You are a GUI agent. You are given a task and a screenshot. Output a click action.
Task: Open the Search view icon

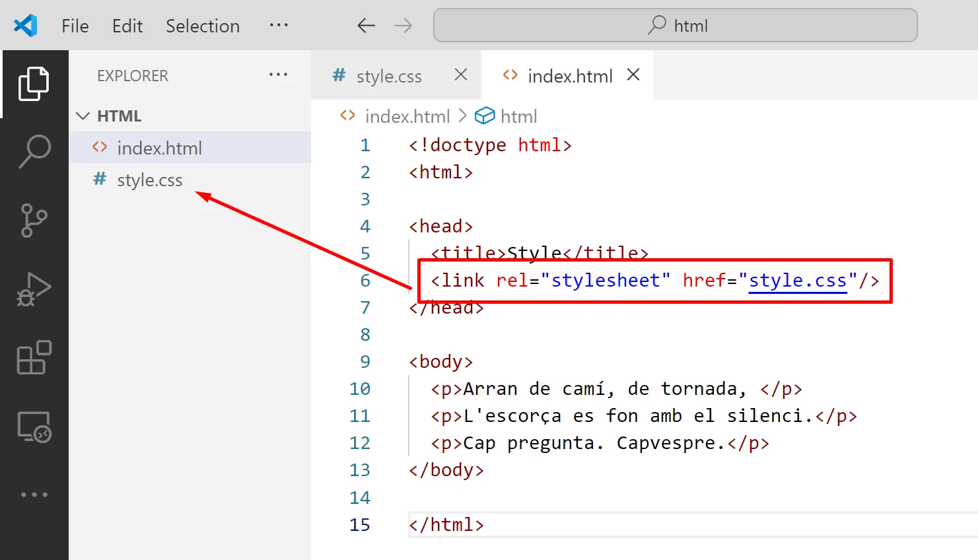click(34, 152)
